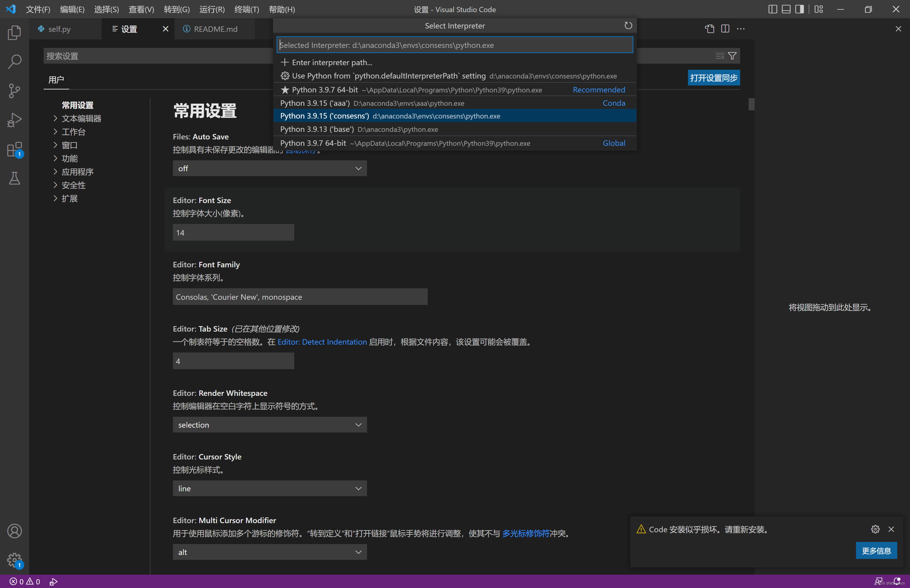910x588 pixels.
Task: Toggle the primary side bar layout
Action: click(x=773, y=9)
